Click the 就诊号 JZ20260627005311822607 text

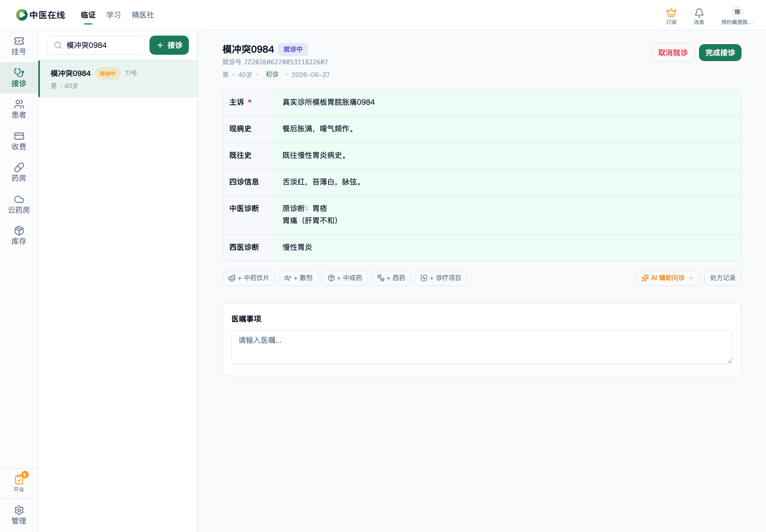275,62
